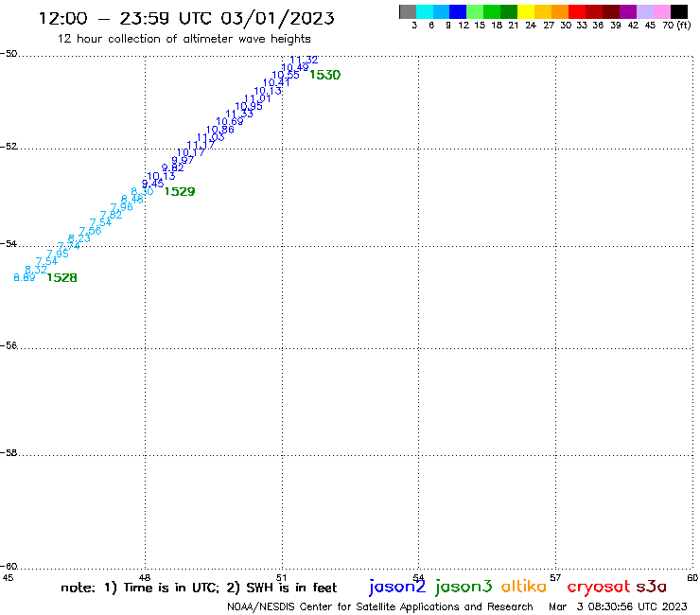Click the green time label 1530
The width and height of the screenshot is (700, 615).
[x=325, y=75]
